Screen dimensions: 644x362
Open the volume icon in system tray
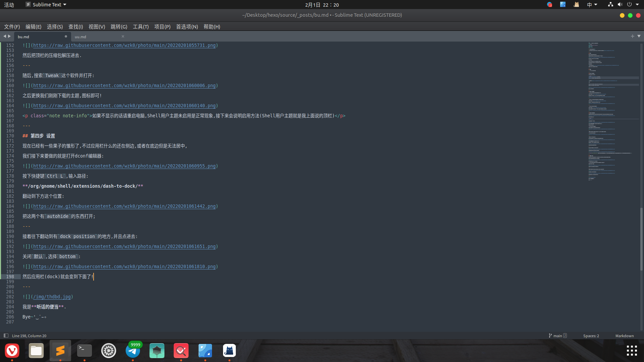[620, 5]
